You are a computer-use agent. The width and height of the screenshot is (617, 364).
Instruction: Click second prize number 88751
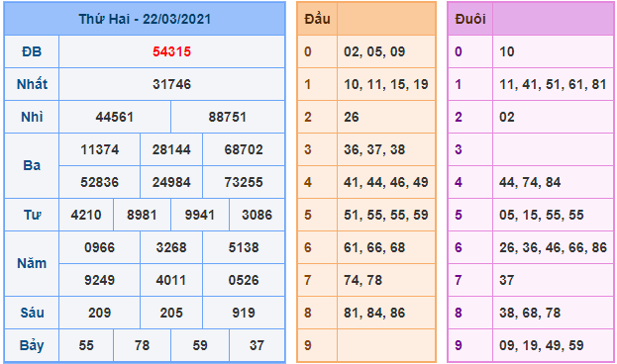228,117
